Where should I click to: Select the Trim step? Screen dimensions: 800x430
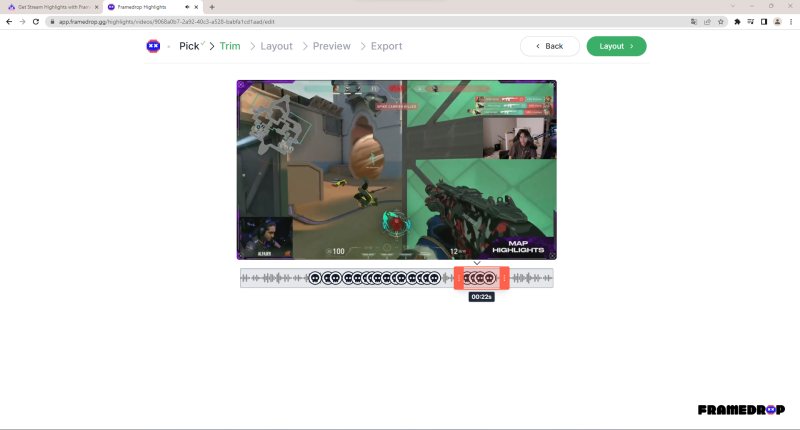coord(230,46)
